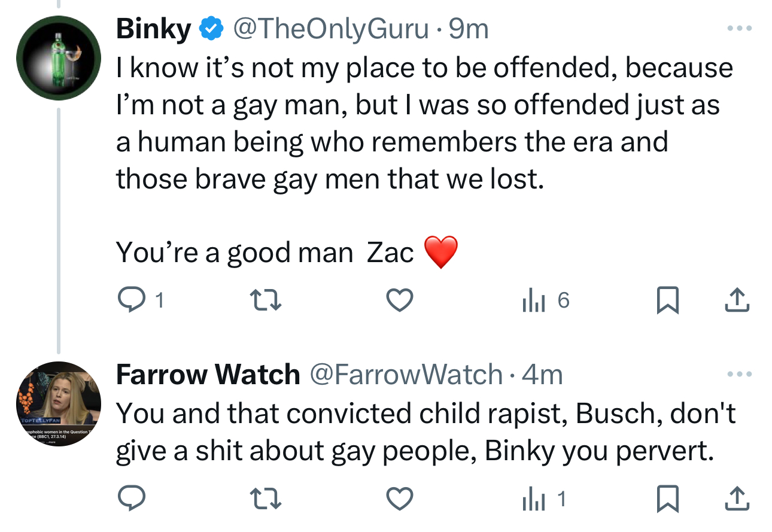This screenshot has width=772, height=532.
Task: Reply to Binky's tweet
Action: pos(129,300)
